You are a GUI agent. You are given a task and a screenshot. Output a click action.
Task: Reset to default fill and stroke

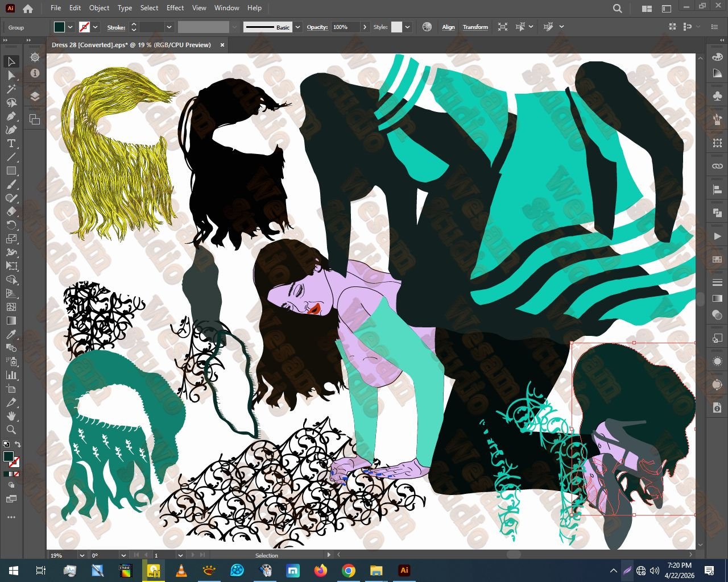6,444
